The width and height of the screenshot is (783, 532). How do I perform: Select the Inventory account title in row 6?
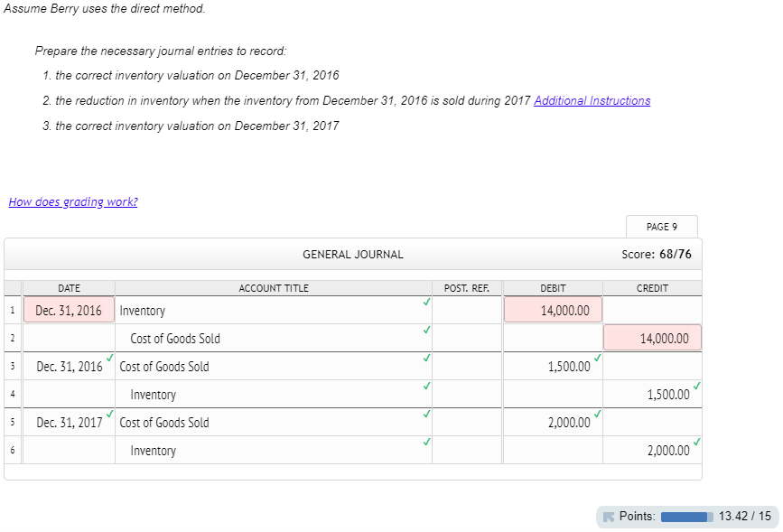(x=273, y=450)
